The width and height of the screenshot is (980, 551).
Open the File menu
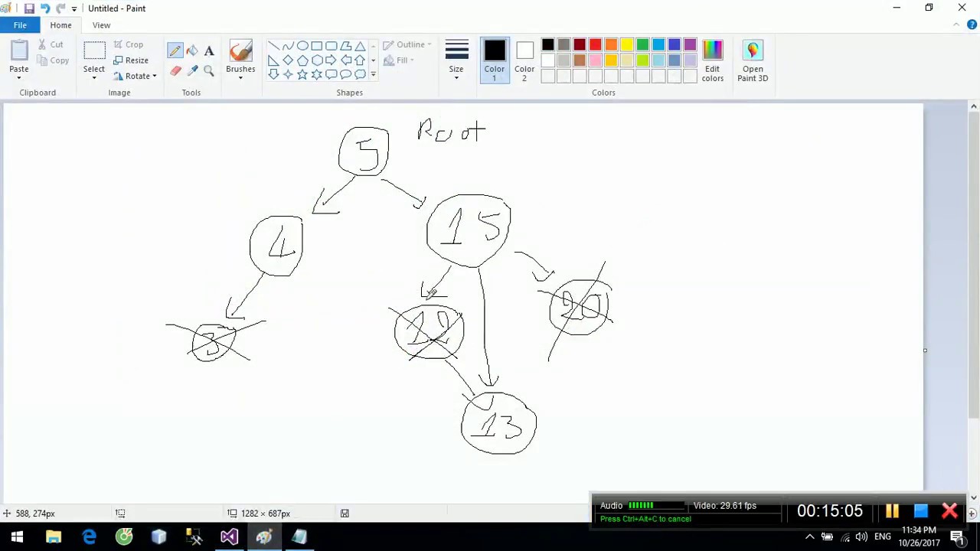(20, 25)
